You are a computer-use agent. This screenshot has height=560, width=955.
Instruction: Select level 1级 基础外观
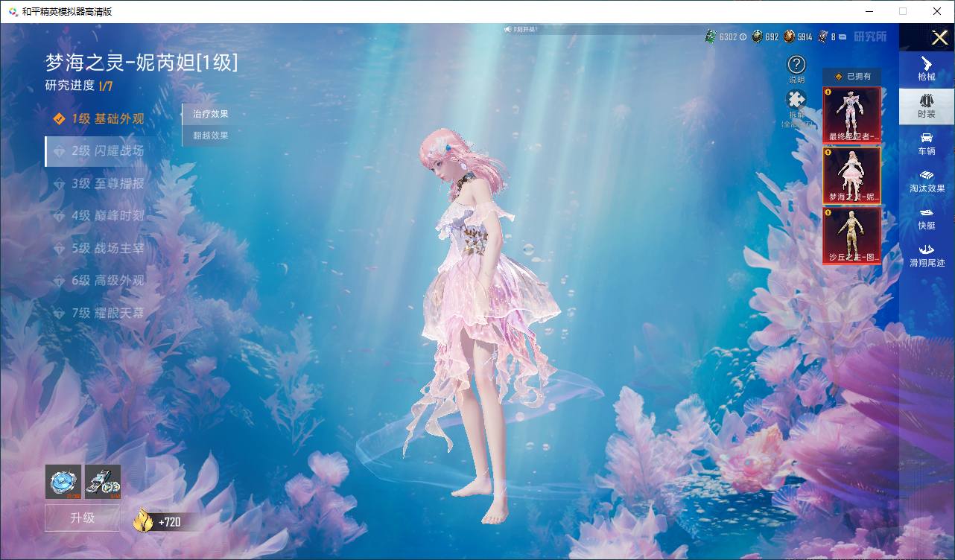click(101, 118)
